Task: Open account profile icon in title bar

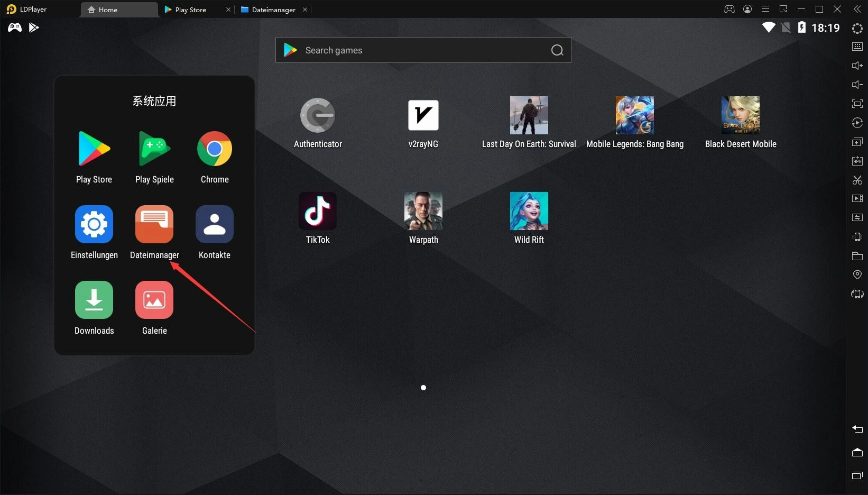Action: point(747,9)
